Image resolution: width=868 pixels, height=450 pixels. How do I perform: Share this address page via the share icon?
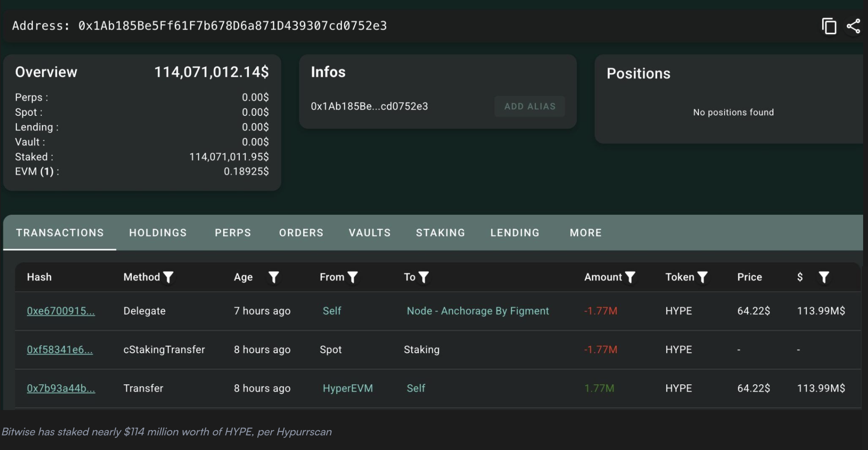(853, 26)
